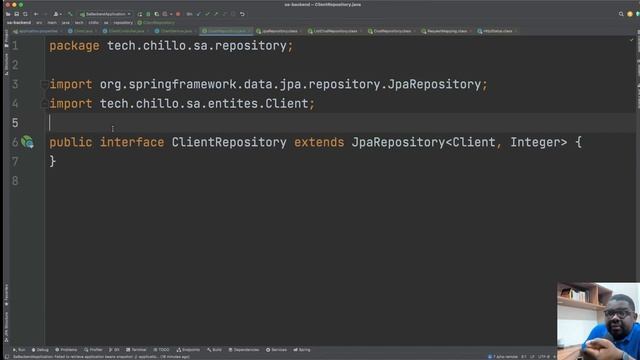Navigate back with the left arrow icon
The image size is (640, 360).
[36, 14]
